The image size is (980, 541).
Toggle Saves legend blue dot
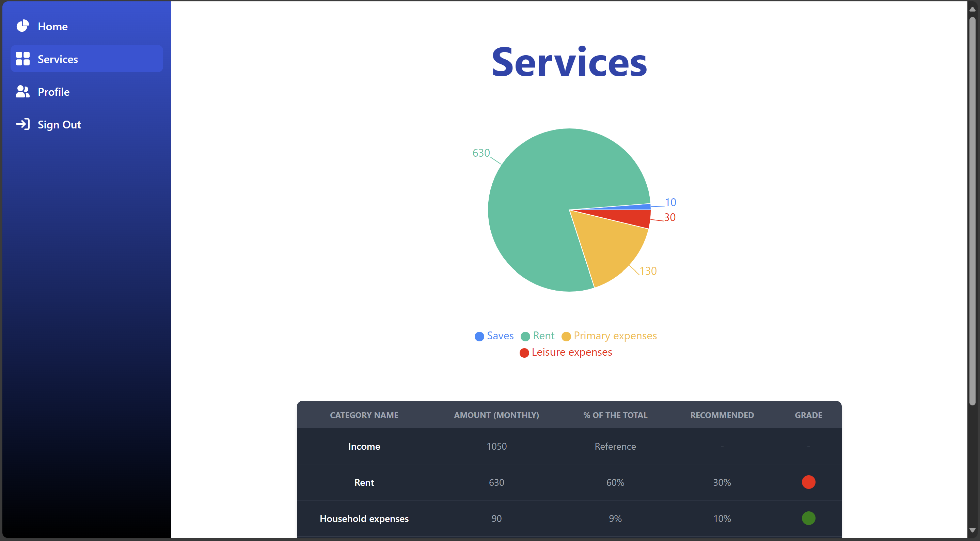[479, 336]
